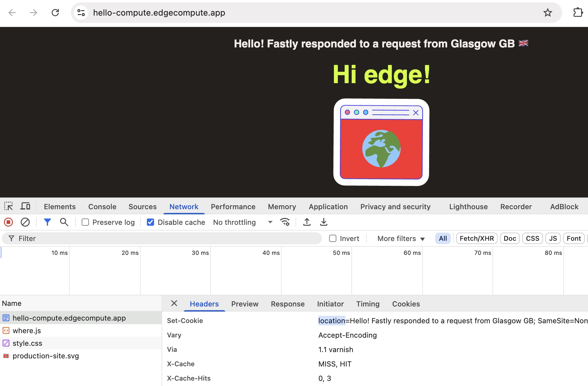Image resolution: width=588 pixels, height=386 pixels.
Task: Toggle the filter funnel icon
Action: 47,222
